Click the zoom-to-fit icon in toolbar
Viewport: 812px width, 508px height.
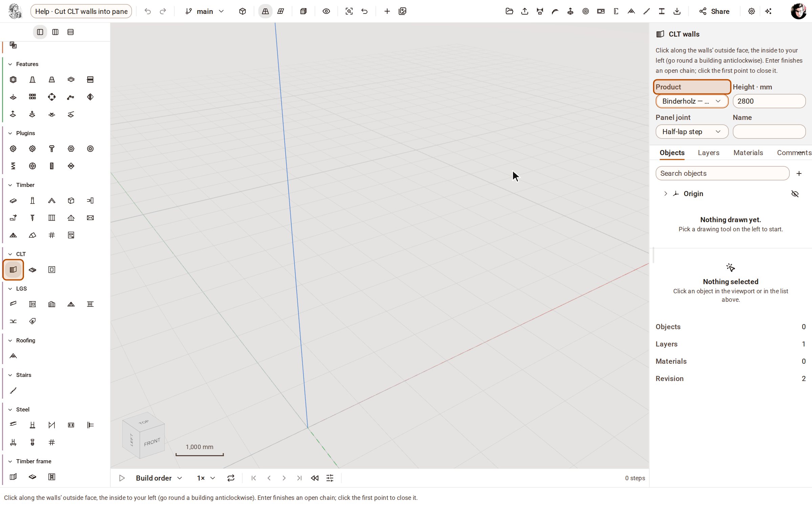[x=349, y=11]
